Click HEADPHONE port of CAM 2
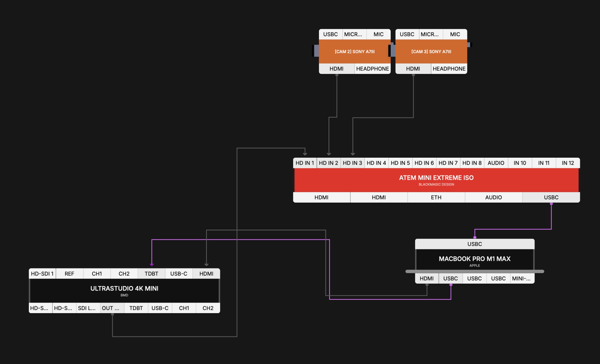 tap(373, 69)
